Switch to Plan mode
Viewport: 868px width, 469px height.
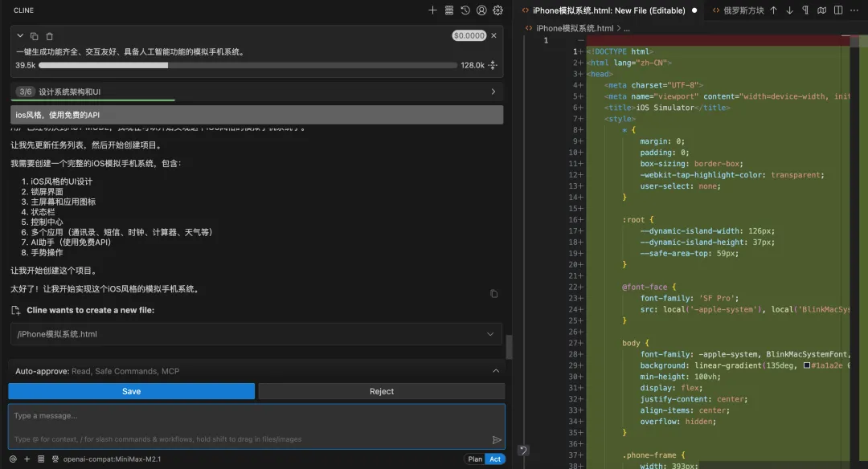475,459
